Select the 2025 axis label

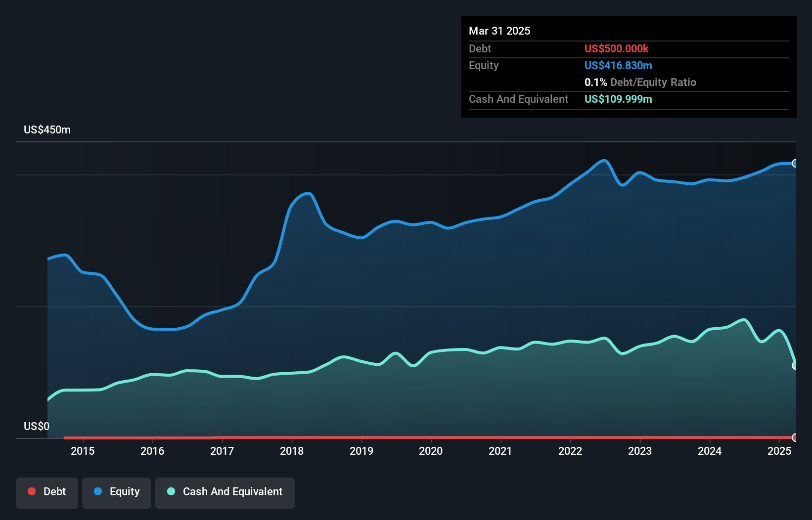tap(779, 451)
